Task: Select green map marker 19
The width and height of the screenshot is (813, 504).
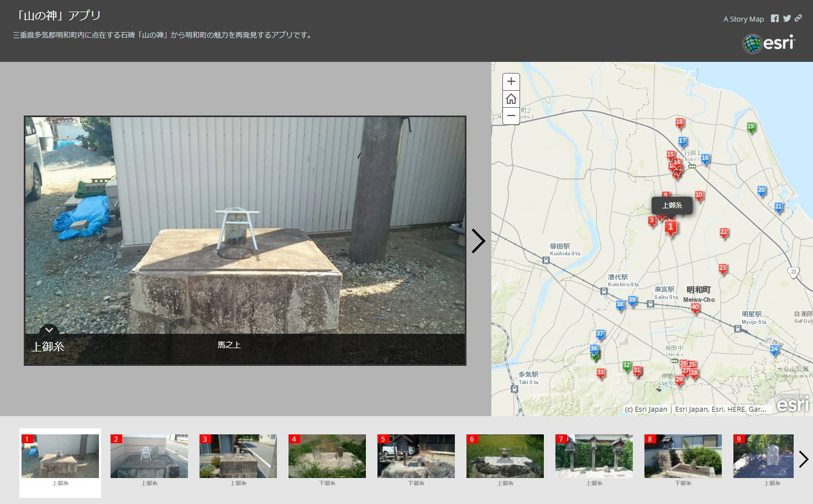Action: pyautogui.click(x=751, y=128)
